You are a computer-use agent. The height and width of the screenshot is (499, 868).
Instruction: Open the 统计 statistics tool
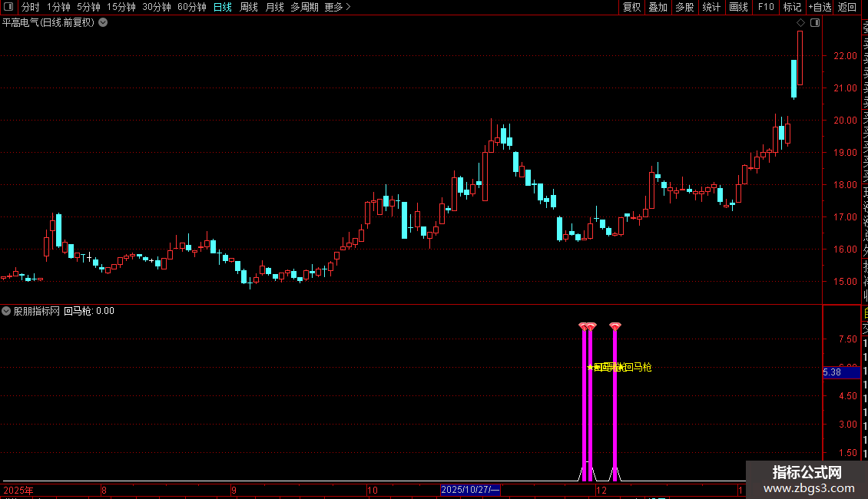coord(711,7)
